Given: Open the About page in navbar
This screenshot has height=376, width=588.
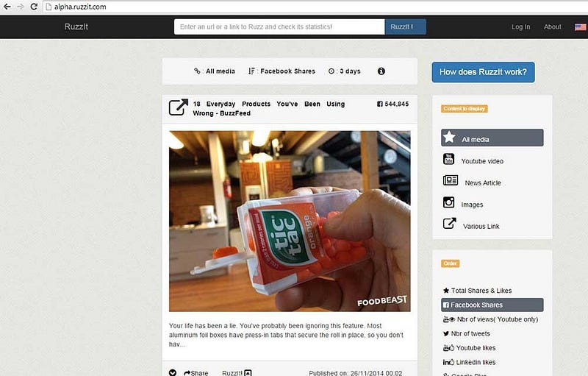Looking at the screenshot, I should click(x=553, y=27).
